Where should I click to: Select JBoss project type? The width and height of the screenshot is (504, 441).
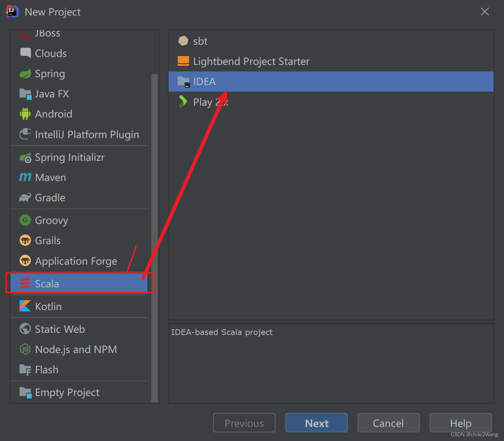tap(79, 34)
